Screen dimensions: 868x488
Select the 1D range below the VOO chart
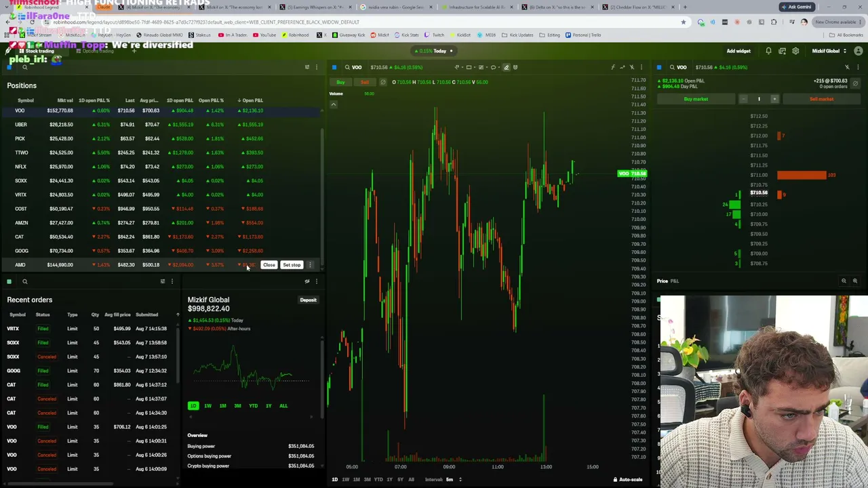[x=334, y=479]
